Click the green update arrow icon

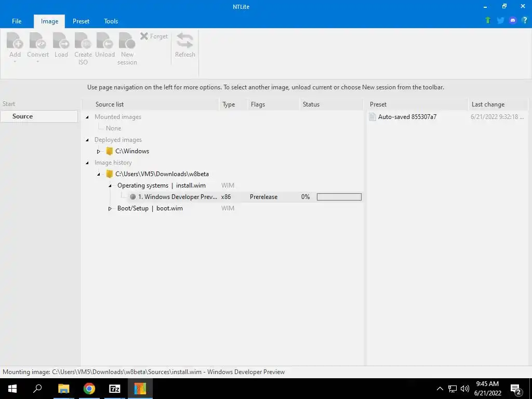[488, 20]
